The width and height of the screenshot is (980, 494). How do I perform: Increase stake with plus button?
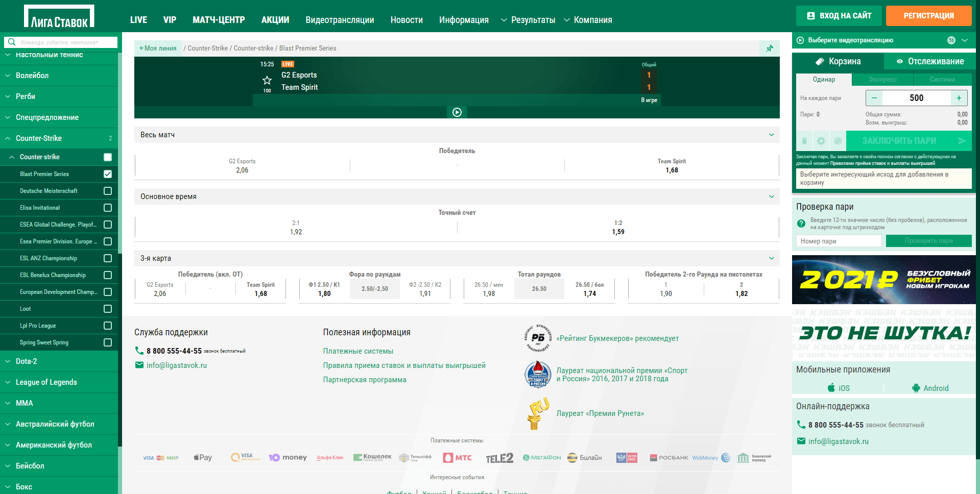pos(959,98)
